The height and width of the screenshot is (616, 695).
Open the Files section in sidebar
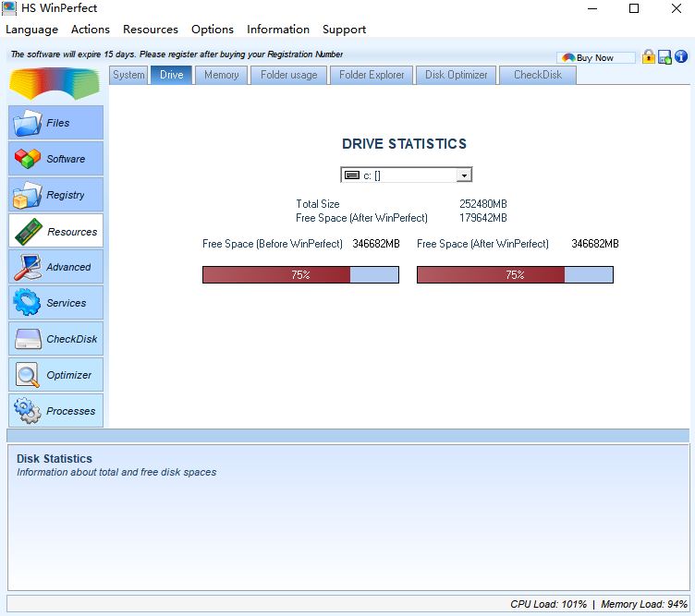(x=55, y=123)
